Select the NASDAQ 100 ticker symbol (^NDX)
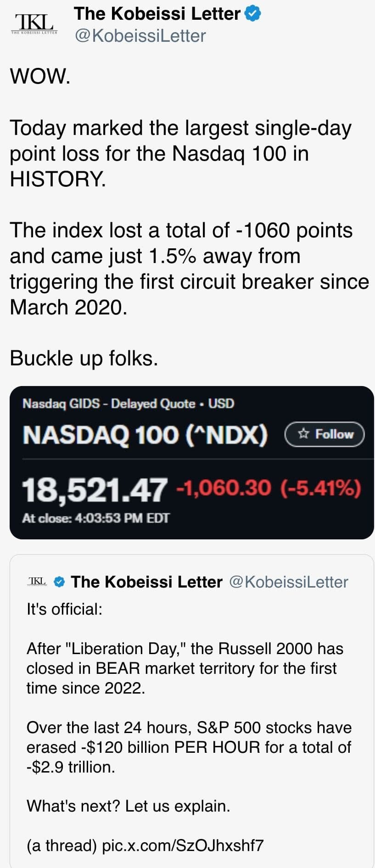 coord(226,435)
